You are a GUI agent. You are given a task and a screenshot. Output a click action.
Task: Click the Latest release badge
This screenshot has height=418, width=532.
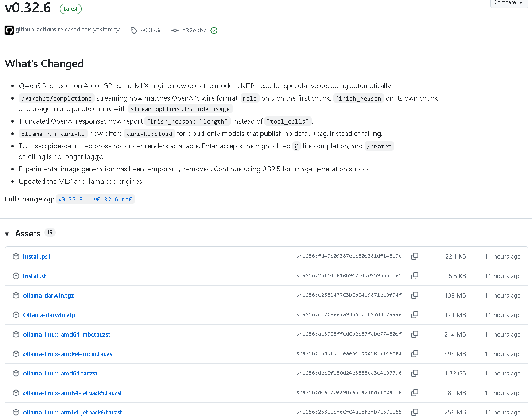pyautogui.click(x=70, y=8)
